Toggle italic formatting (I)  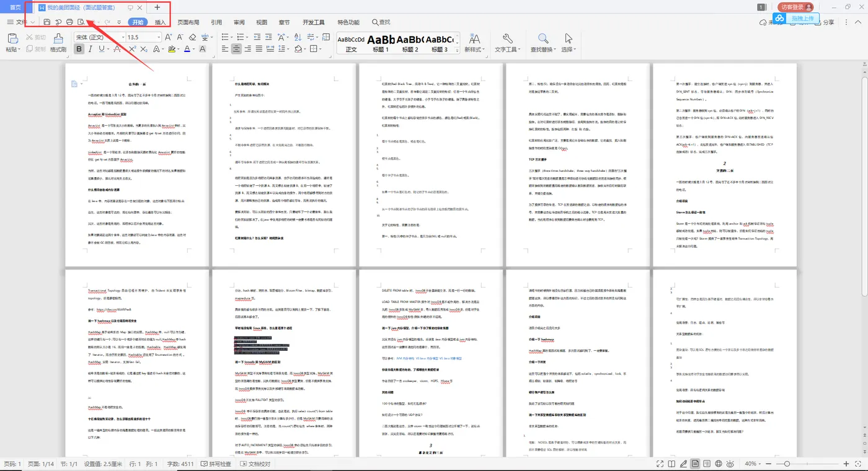coord(91,49)
